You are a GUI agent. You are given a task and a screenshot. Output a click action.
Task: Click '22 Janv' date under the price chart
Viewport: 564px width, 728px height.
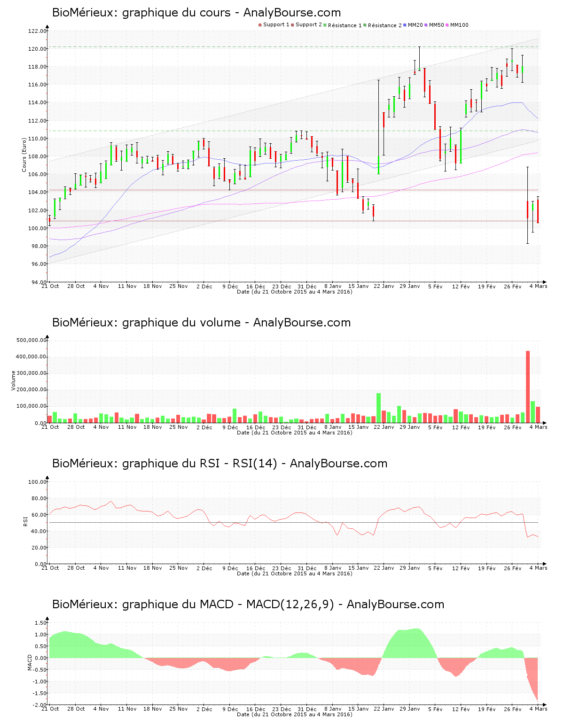tap(384, 286)
